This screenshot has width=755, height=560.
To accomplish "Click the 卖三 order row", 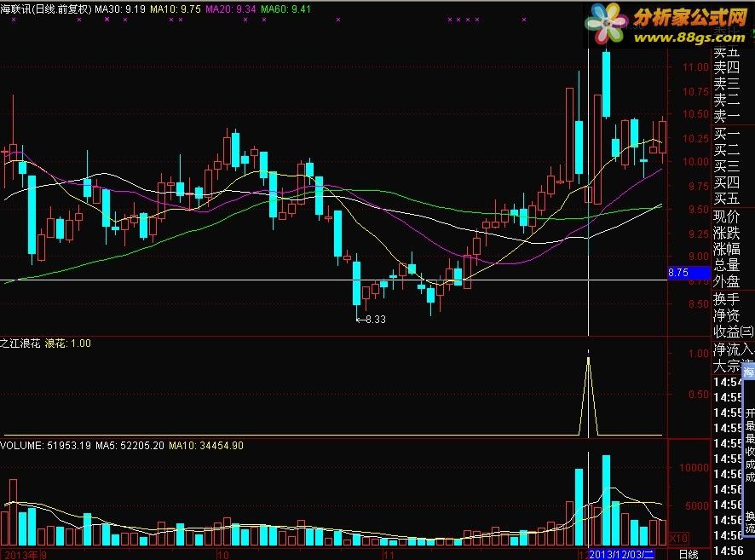I will 726,84.
